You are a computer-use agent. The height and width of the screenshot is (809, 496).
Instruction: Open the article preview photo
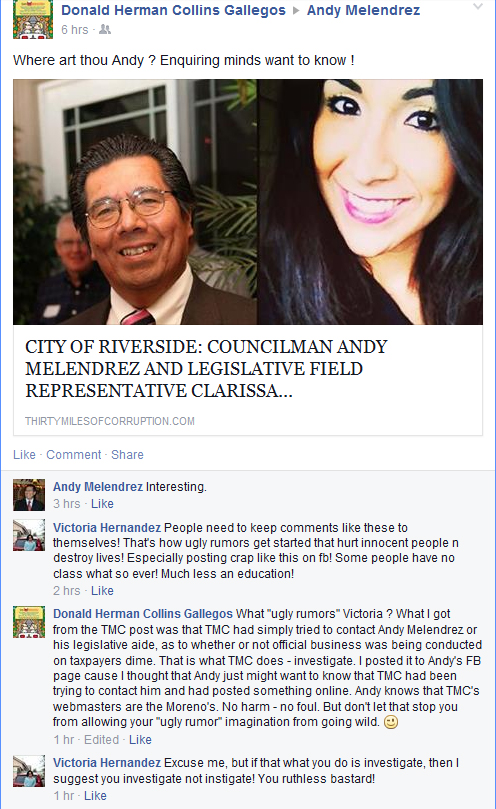coord(248,202)
